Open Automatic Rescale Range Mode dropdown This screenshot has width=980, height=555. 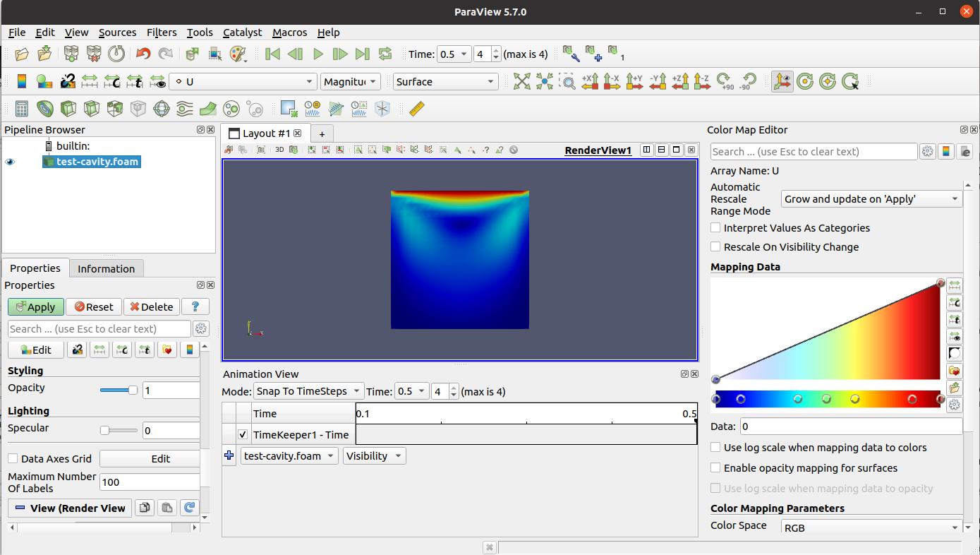(x=871, y=199)
